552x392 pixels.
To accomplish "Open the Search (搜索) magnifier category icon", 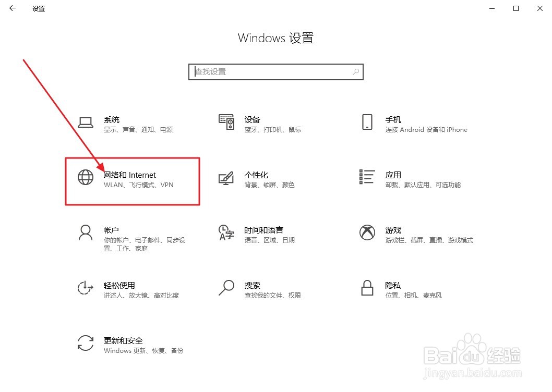I will pyautogui.click(x=226, y=288).
